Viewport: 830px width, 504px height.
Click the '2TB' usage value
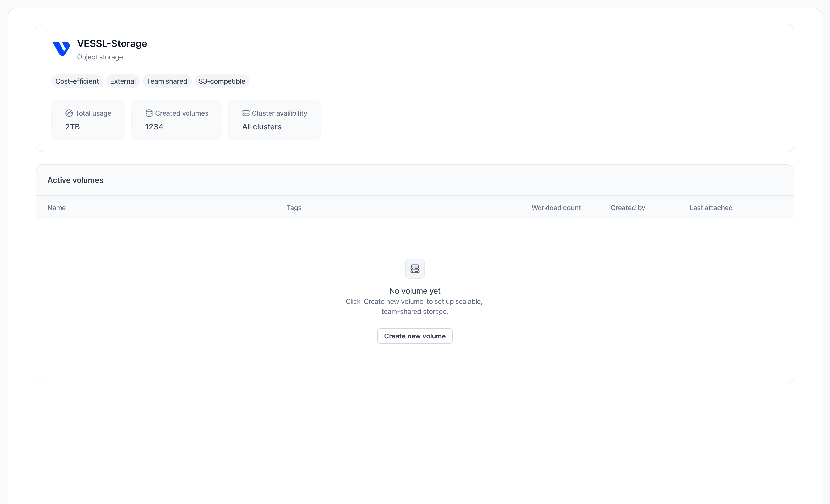[72, 127]
